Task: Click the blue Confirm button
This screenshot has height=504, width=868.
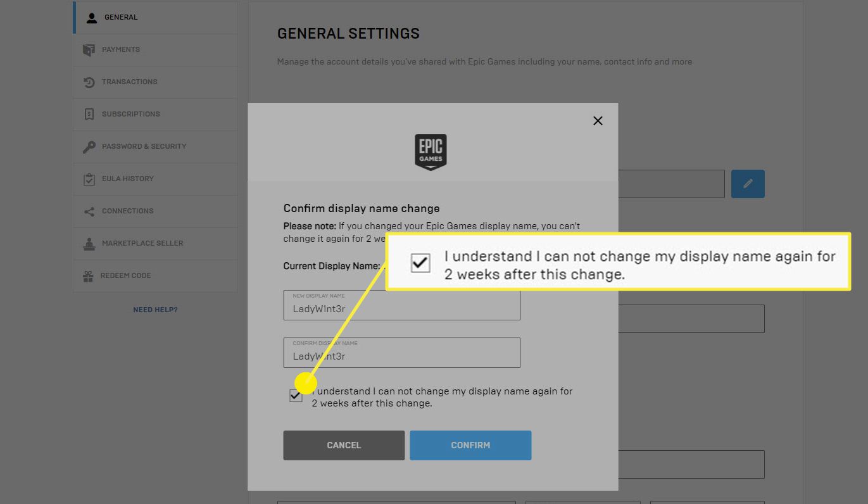Action: [x=470, y=445]
